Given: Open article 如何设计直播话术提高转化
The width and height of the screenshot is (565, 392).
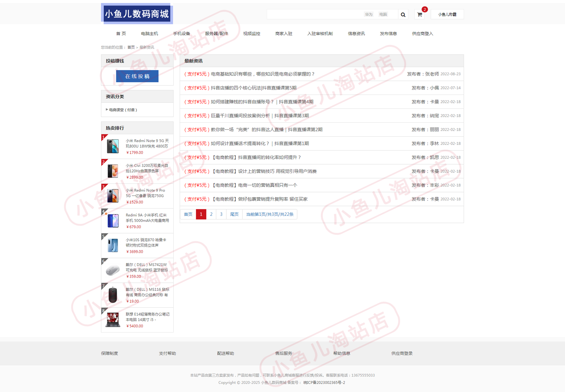Looking at the screenshot, I should [x=260, y=144].
